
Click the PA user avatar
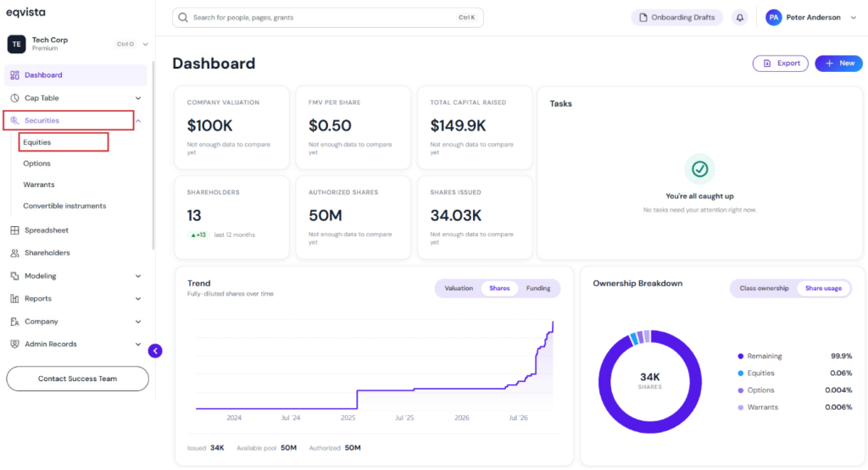[773, 18]
